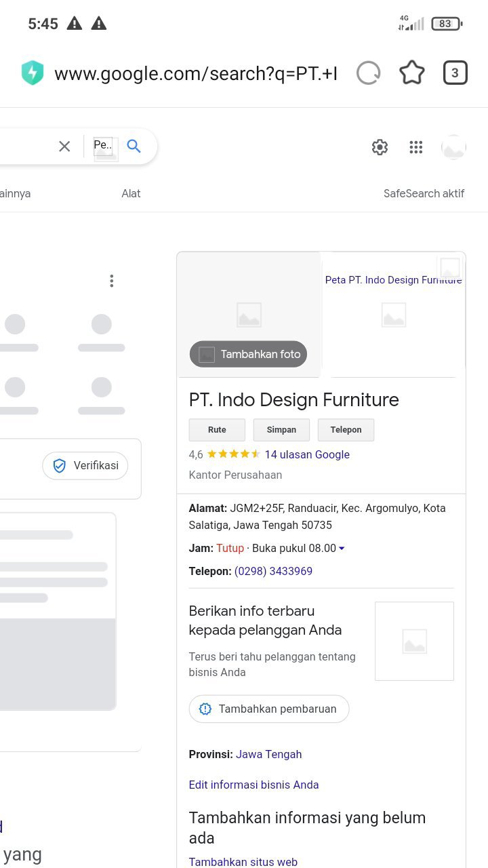This screenshot has width=488, height=868.
Task: Tap the green shield security icon
Action: click(x=33, y=73)
